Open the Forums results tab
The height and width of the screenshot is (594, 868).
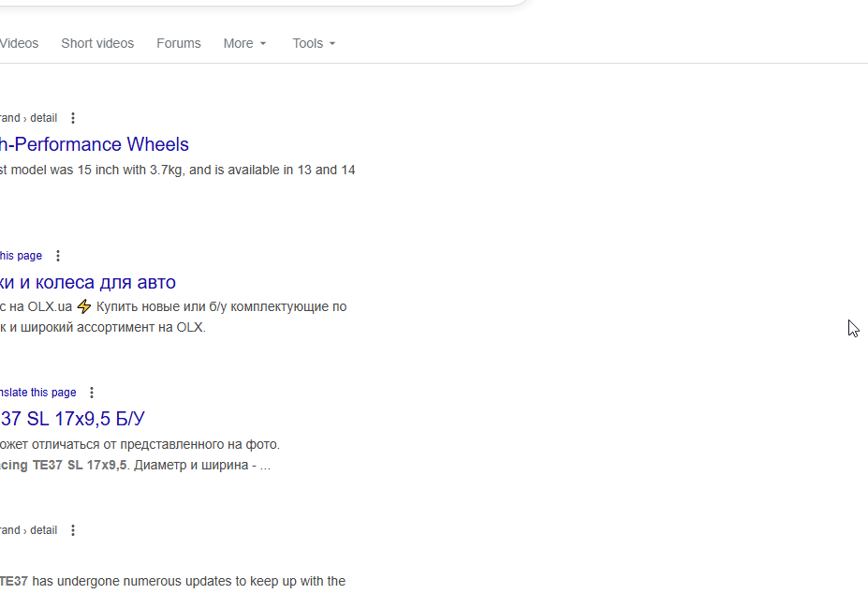coord(178,43)
